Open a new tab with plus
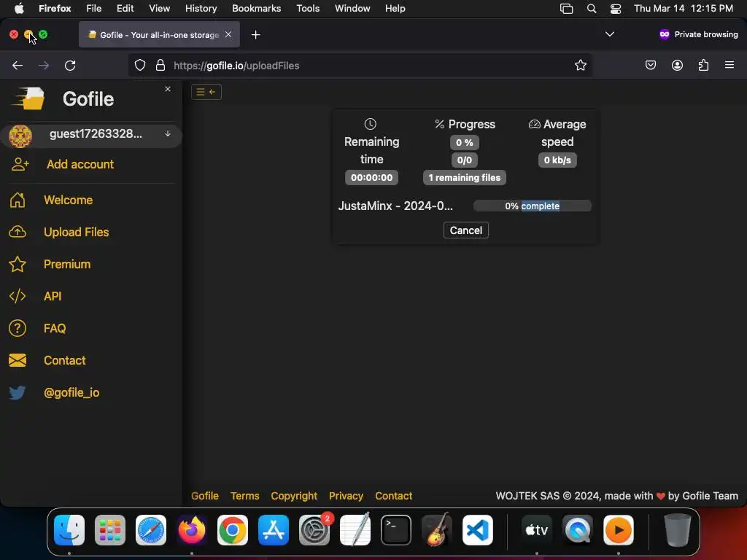This screenshot has width=747, height=560. point(256,35)
